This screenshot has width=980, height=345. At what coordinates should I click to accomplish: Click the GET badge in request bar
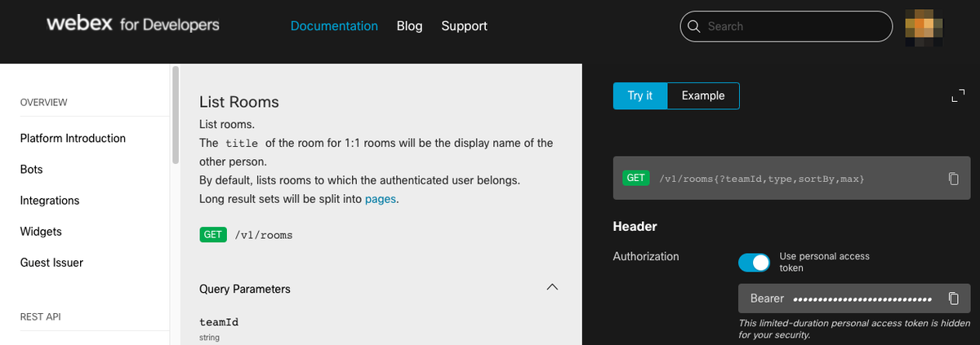point(635,178)
